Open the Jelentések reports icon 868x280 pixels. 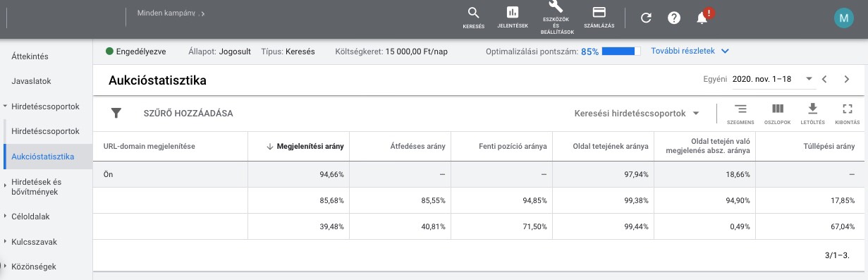coord(513,18)
